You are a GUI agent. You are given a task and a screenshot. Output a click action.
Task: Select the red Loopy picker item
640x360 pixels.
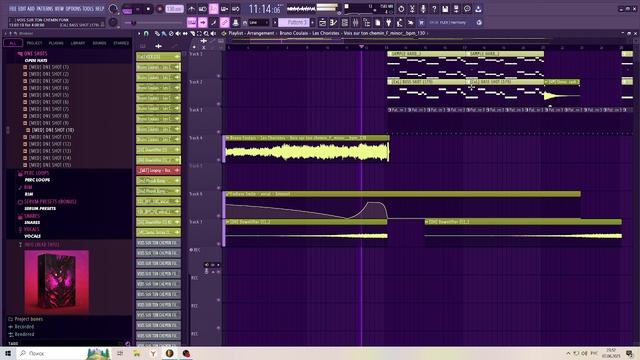coord(158,170)
